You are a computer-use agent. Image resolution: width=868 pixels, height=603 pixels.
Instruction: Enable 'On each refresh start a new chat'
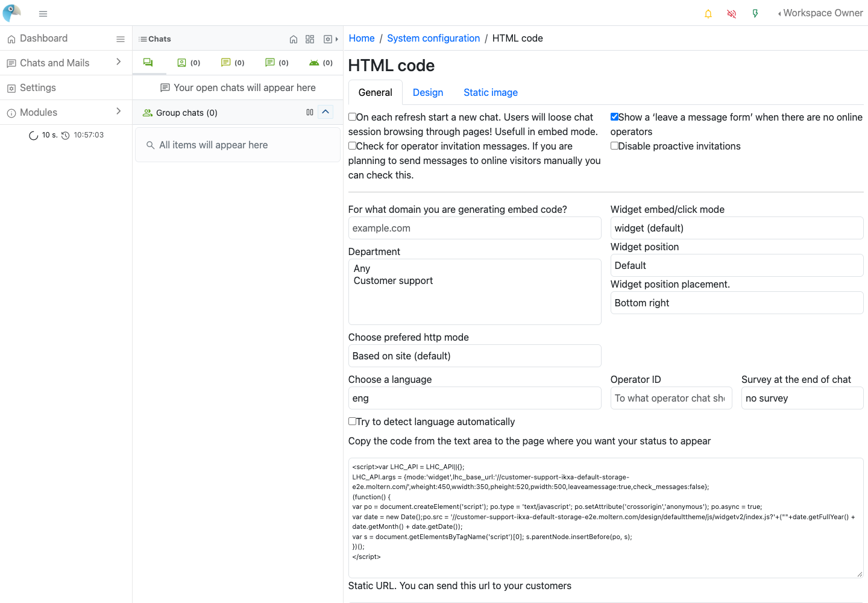coord(352,117)
